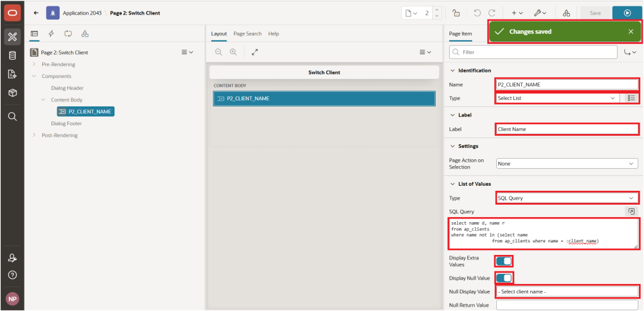644x311 pixels.
Task: Click the Undo button
Action: [477, 13]
